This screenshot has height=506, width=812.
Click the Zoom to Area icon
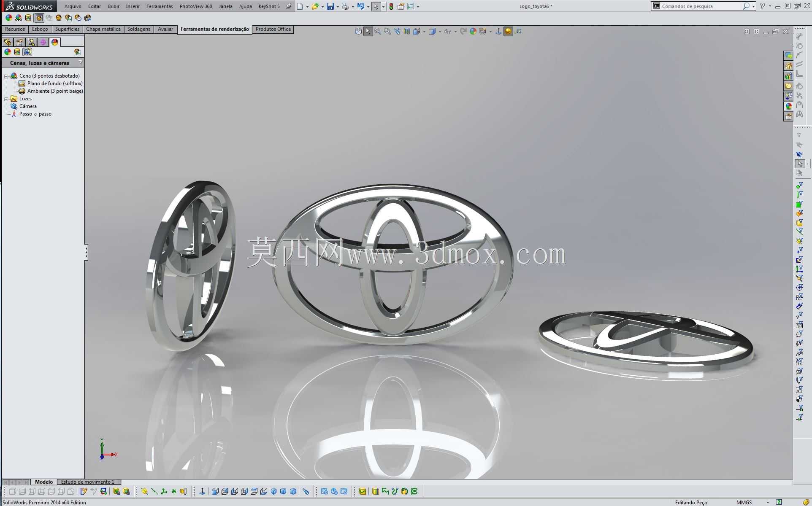pyautogui.click(x=387, y=31)
